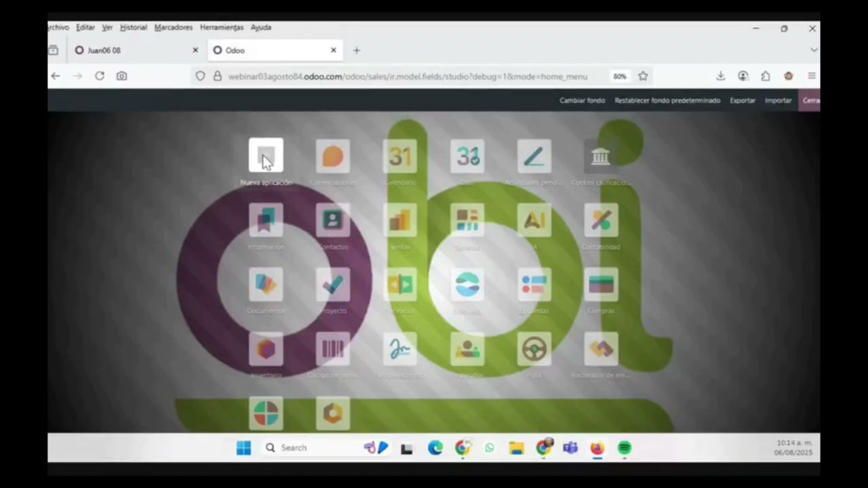Open the Windows Start menu

pos(243,448)
